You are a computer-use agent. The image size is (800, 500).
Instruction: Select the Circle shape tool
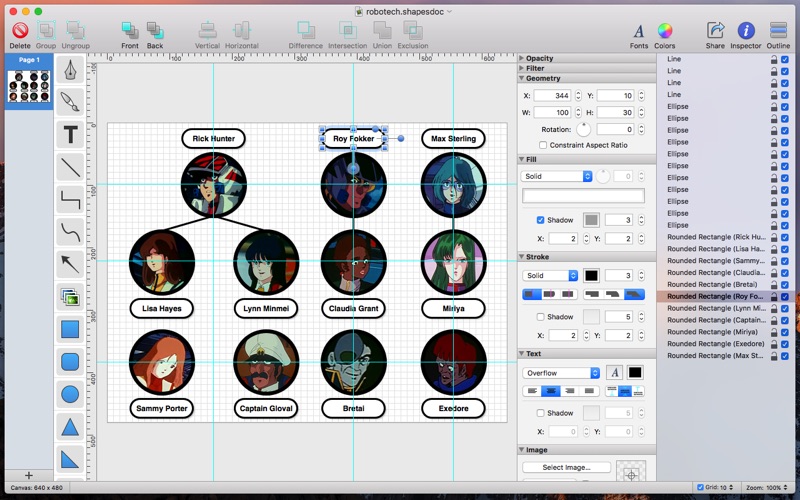[x=70, y=394]
